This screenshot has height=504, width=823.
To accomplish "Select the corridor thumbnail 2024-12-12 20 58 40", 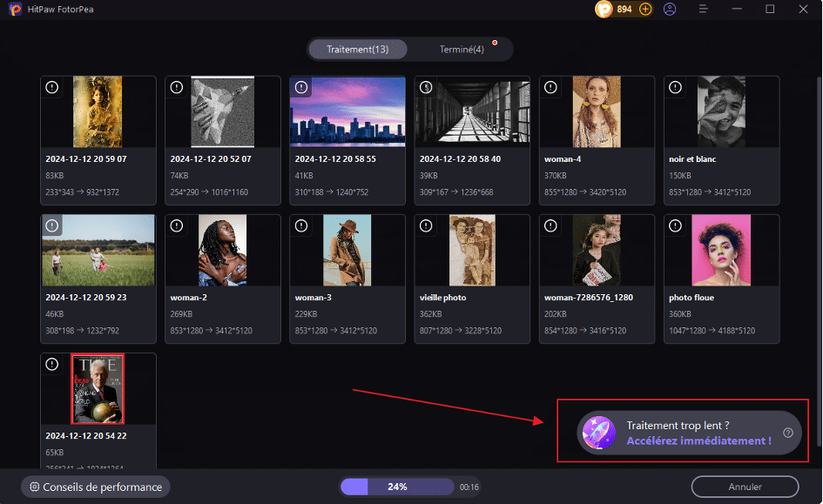I will [472, 111].
